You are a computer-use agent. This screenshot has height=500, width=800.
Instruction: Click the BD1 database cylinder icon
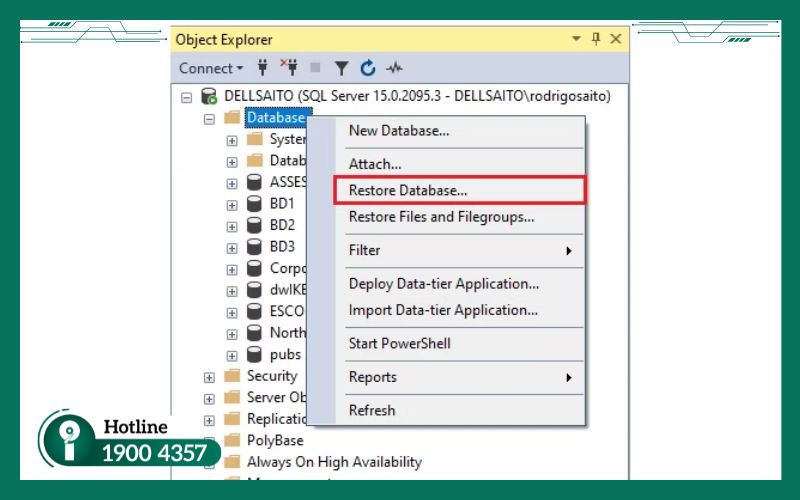click(254, 204)
